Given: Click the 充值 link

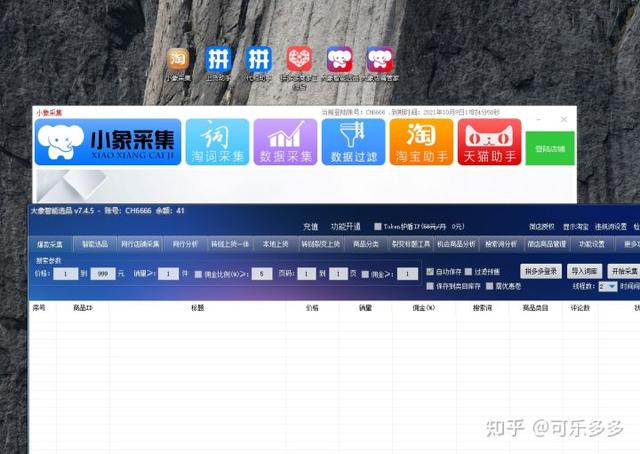Looking at the screenshot, I should (310, 227).
